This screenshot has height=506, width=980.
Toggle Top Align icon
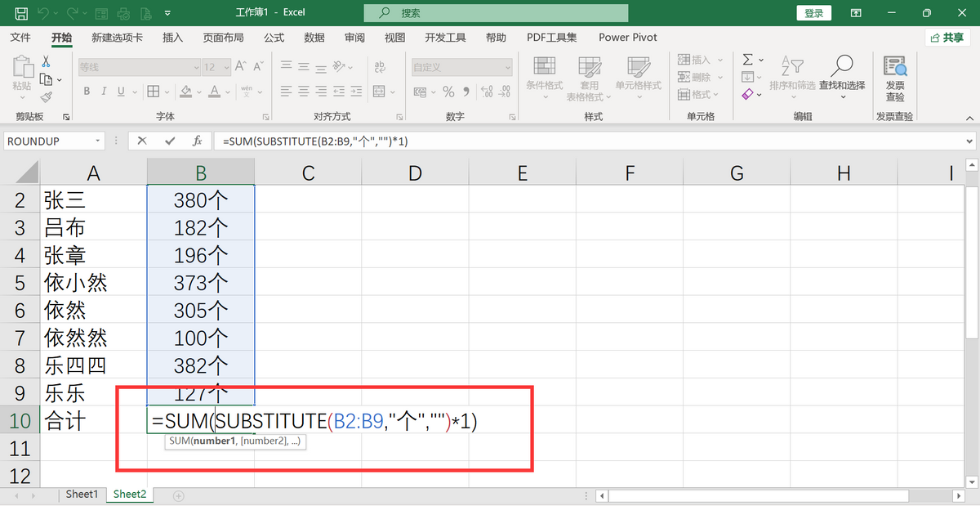tap(285, 67)
